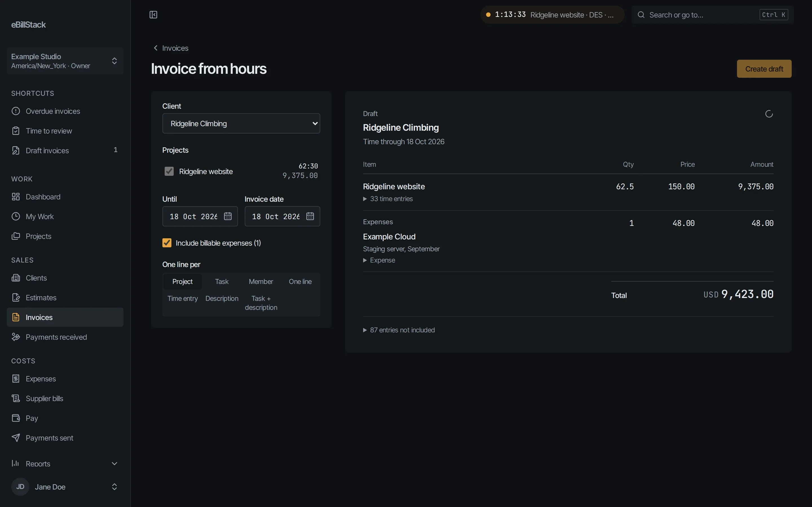Image resolution: width=812 pixels, height=507 pixels.
Task: Uncheck Include billable expenses checkbox
Action: click(167, 243)
